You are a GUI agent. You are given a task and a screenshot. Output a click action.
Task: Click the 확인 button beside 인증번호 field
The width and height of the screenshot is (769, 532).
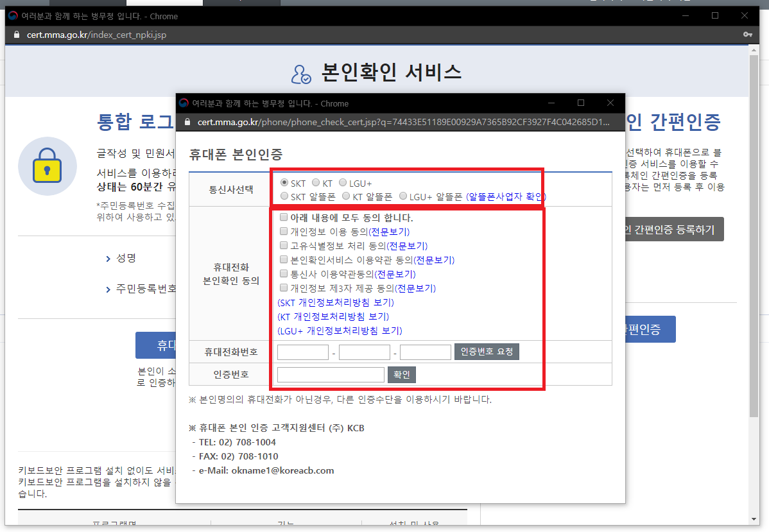[x=402, y=375]
